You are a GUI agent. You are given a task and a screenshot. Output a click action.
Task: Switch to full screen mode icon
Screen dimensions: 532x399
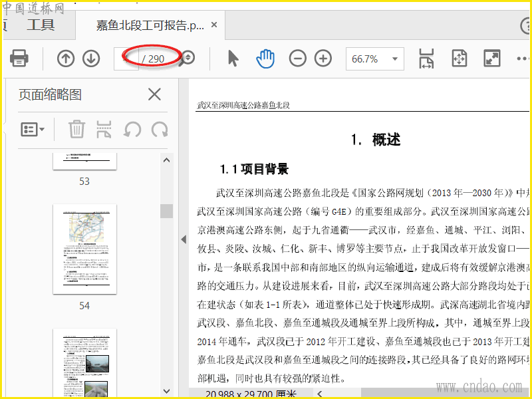491,59
